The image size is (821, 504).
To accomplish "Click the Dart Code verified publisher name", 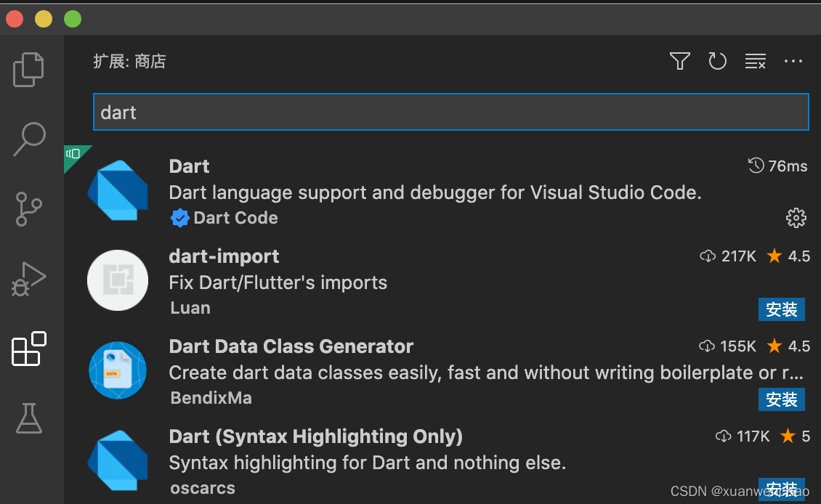I will click(x=235, y=218).
